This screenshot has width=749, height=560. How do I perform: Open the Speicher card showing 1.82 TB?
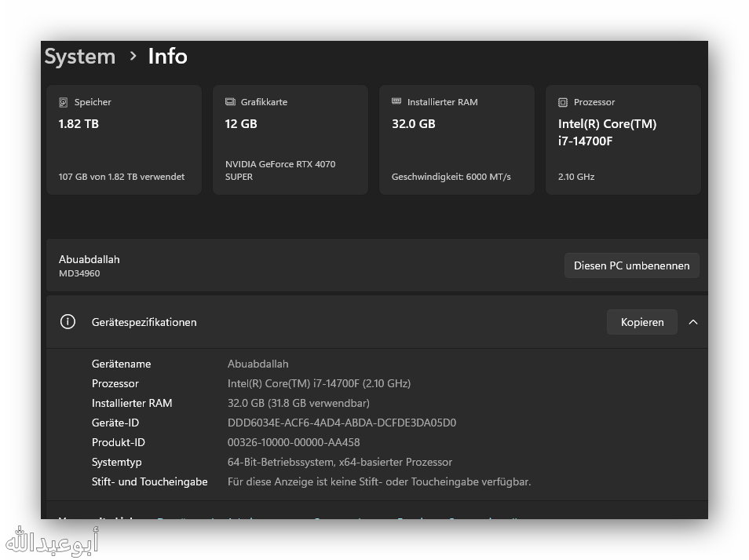[124, 140]
